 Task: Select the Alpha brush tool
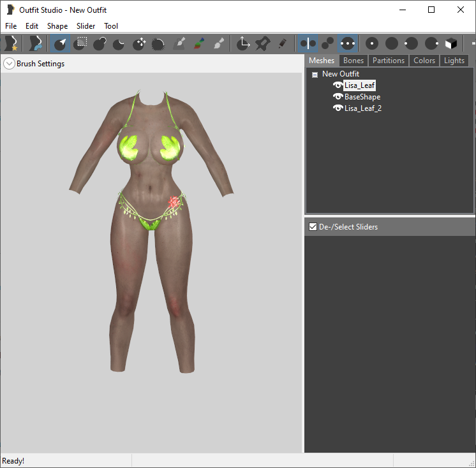(219, 43)
